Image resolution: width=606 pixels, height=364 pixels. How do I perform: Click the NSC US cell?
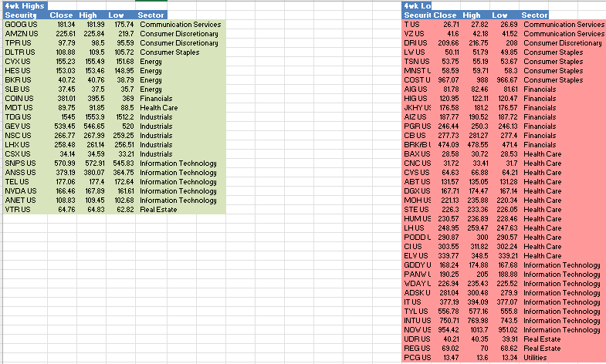[25, 136]
